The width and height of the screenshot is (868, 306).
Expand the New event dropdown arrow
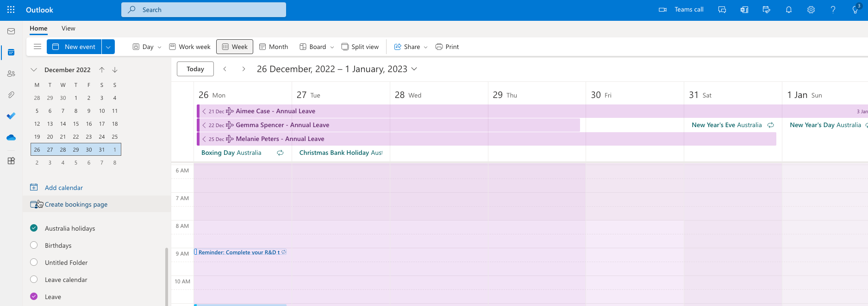pyautogui.click(x=108, y=47)
